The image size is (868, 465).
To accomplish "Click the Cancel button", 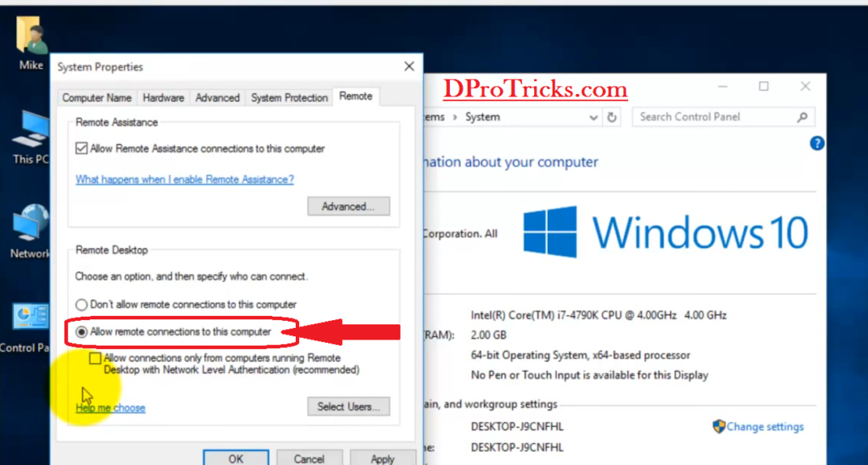I will 309,458.
